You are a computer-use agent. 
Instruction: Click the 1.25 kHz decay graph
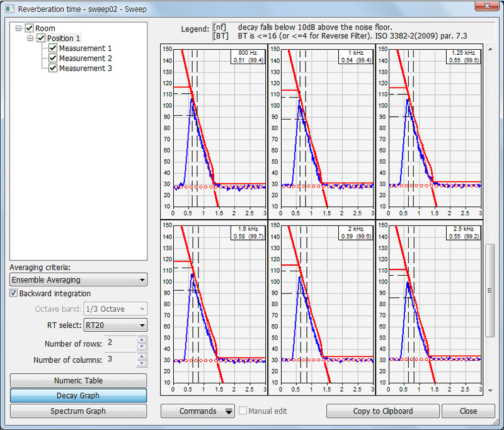click(429, 132)
